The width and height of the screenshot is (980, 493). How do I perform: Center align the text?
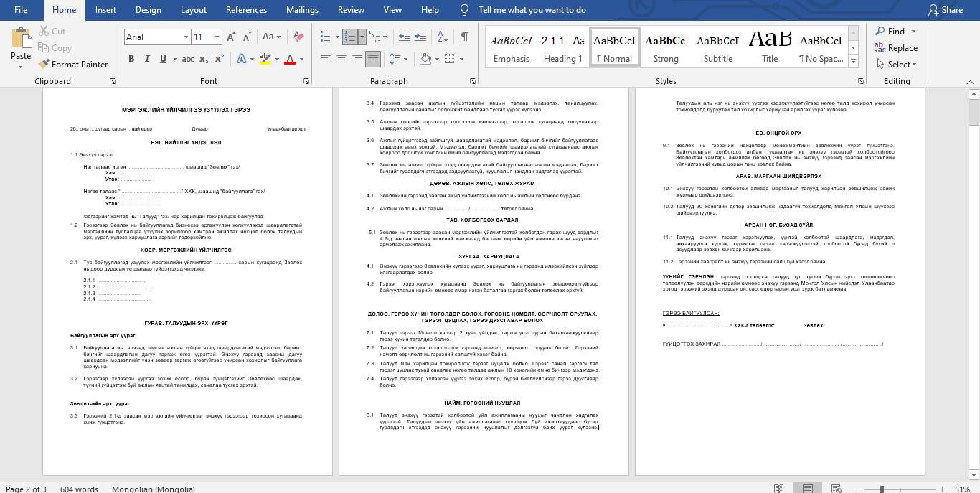[x=341, y=59]
